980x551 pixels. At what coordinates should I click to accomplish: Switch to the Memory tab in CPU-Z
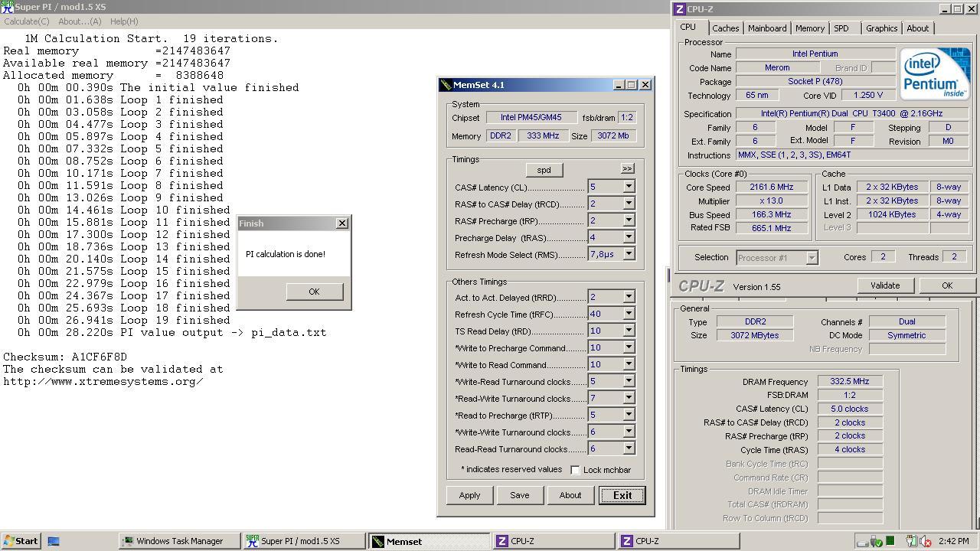tap(809, 28)
